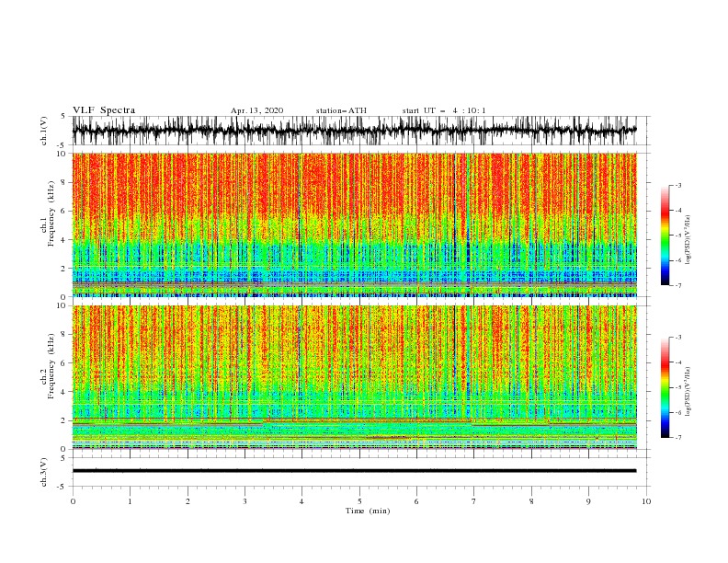Click the "ch.1(V)" axis label

coord(44,131)
